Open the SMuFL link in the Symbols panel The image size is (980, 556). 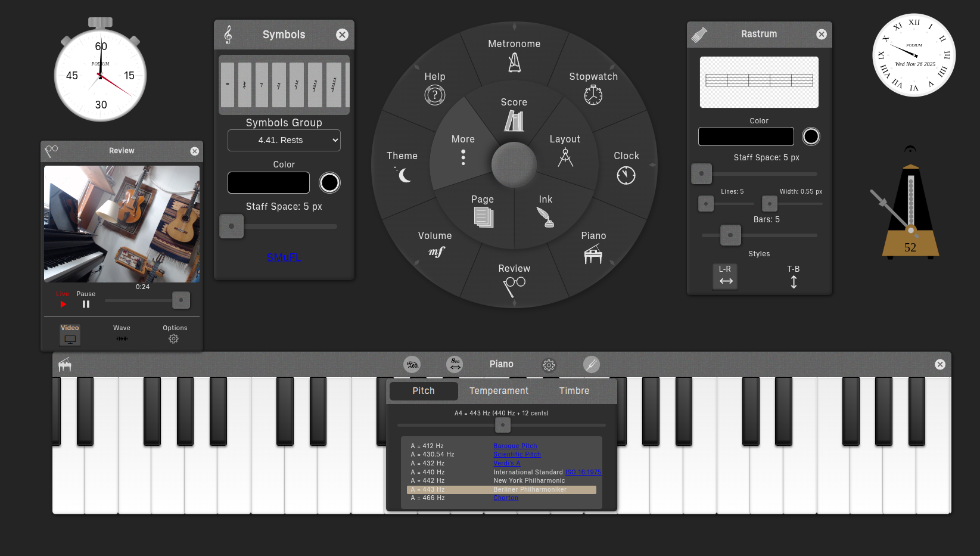pos(284,257)
